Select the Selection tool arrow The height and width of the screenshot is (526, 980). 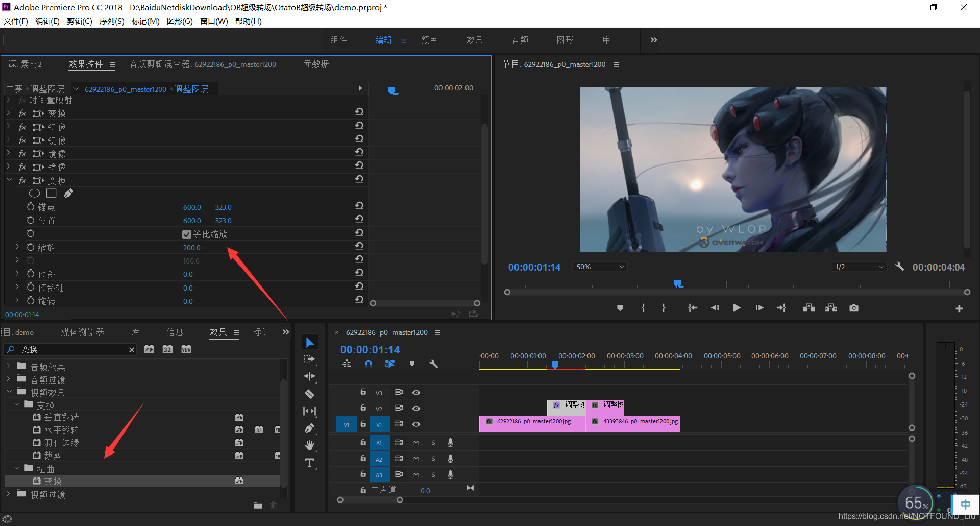point(309,342)
